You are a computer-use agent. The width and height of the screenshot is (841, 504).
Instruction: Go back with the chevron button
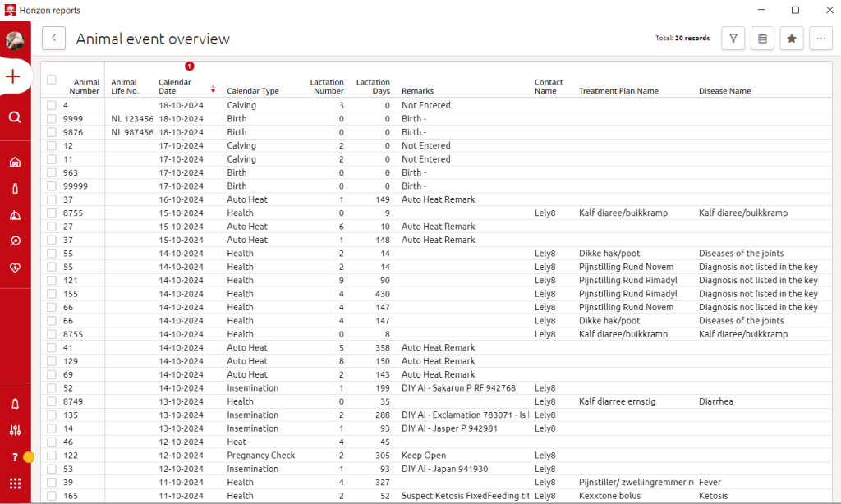(x=53, y=38)
